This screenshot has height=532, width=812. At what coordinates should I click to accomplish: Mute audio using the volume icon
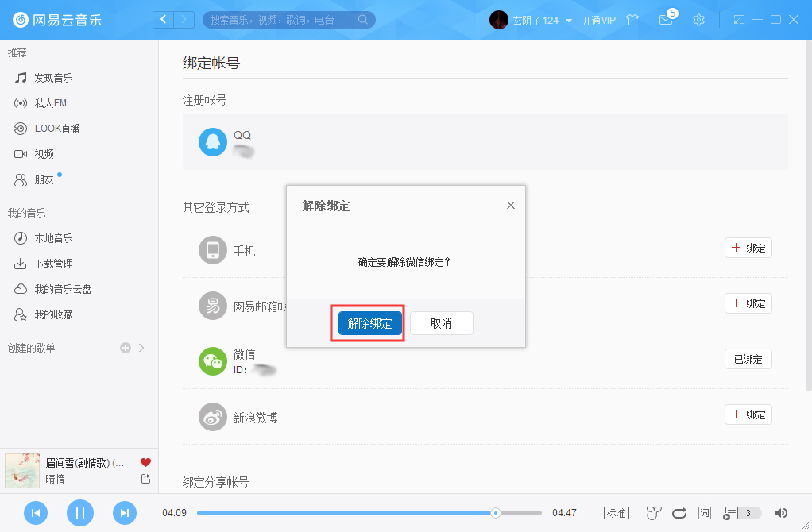pyautogui.click(x=779, y=513)
